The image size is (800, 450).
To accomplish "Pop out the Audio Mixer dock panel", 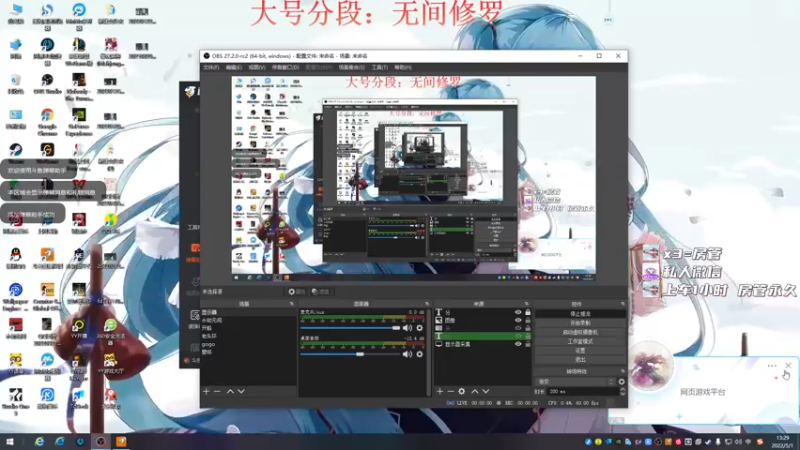I will click(x=427, y=304).
